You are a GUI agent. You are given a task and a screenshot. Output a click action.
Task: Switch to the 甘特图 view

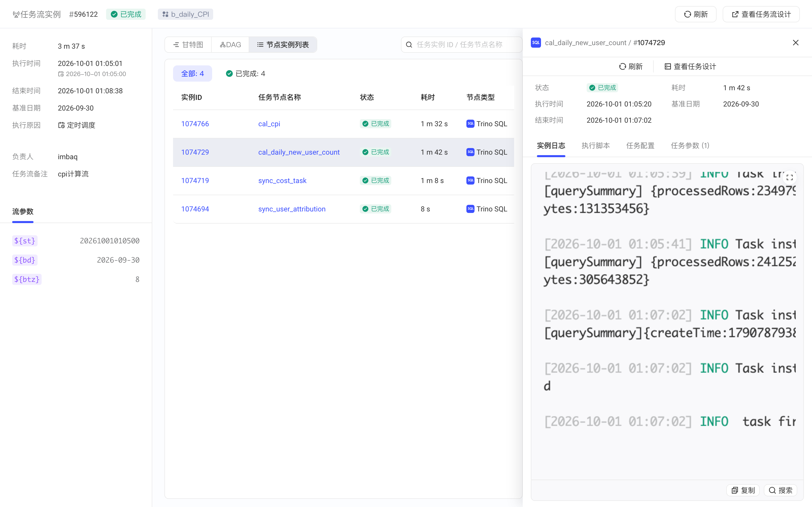click(188, 45)
